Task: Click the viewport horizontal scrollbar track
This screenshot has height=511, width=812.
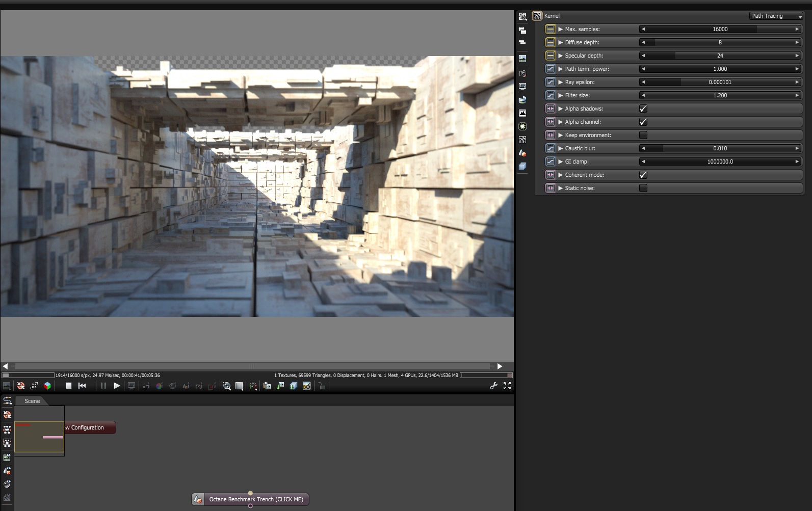Action: (x=252, y=366)
